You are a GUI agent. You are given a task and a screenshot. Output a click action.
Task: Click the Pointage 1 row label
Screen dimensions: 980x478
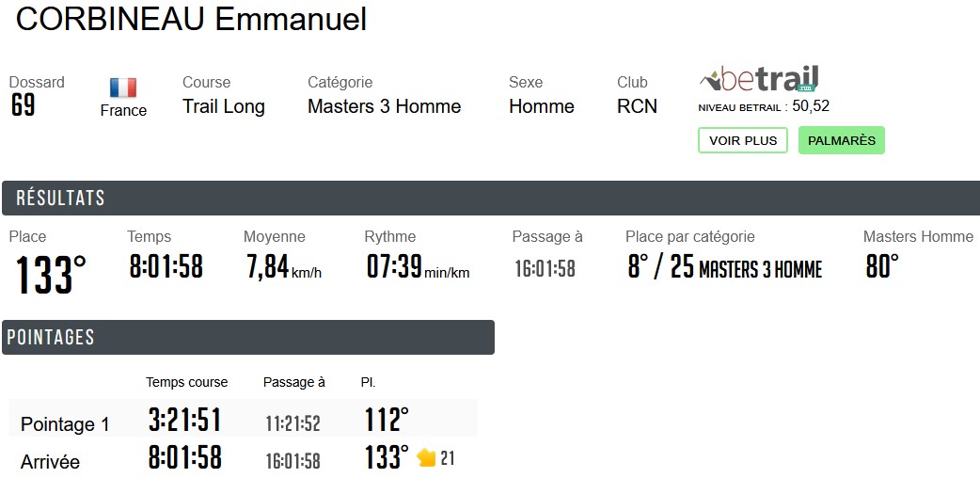65,424
